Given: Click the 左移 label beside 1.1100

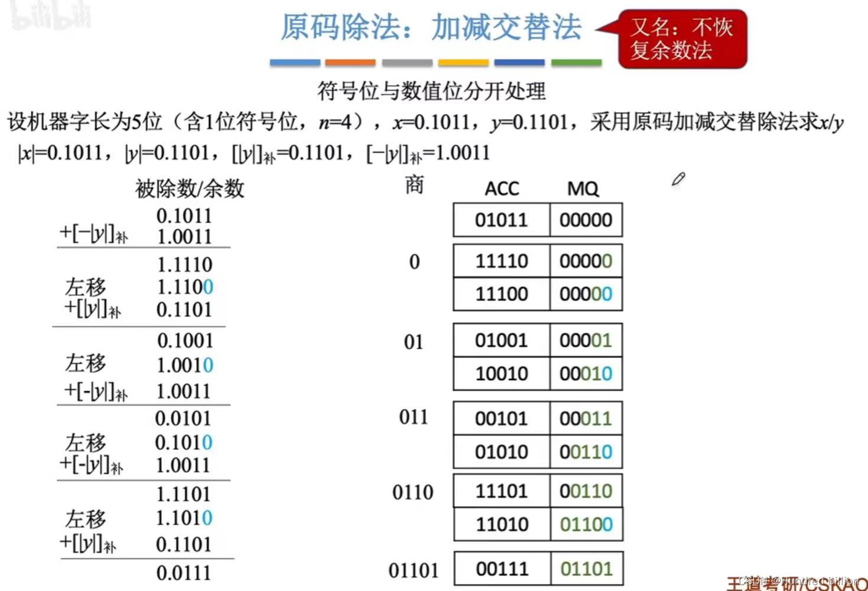Looking at the screenshot, I should click(86, 287).
